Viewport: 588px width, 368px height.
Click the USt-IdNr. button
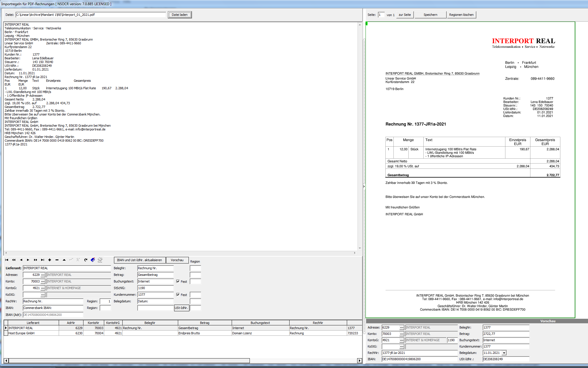181,308
